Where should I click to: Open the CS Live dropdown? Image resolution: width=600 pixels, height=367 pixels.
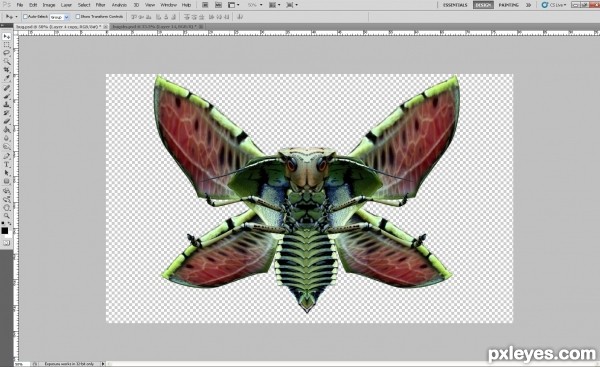pyautogui.click(x=554, y=5)
